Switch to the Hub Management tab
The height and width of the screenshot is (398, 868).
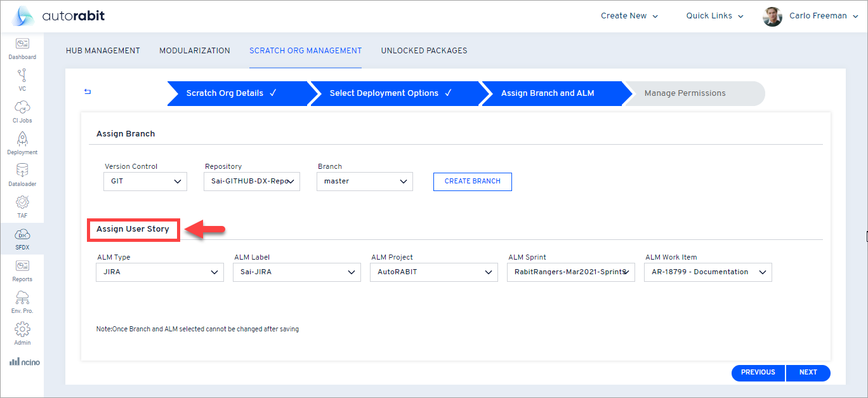coord(103,50)
